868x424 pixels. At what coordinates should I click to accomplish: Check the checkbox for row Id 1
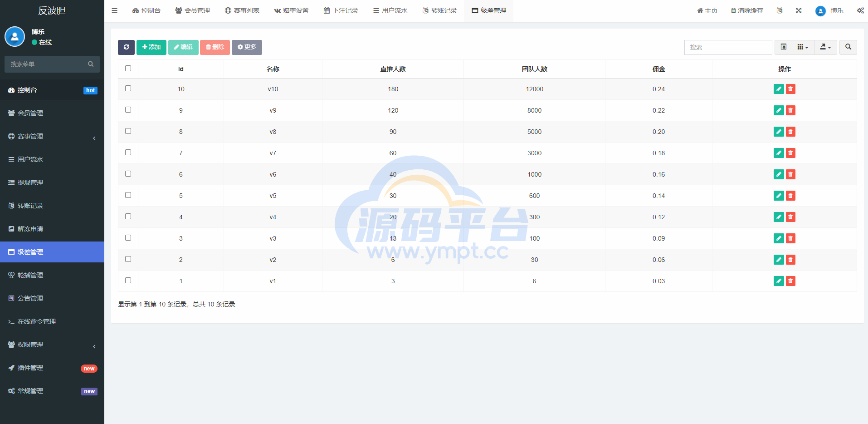[x=128, y=281]
